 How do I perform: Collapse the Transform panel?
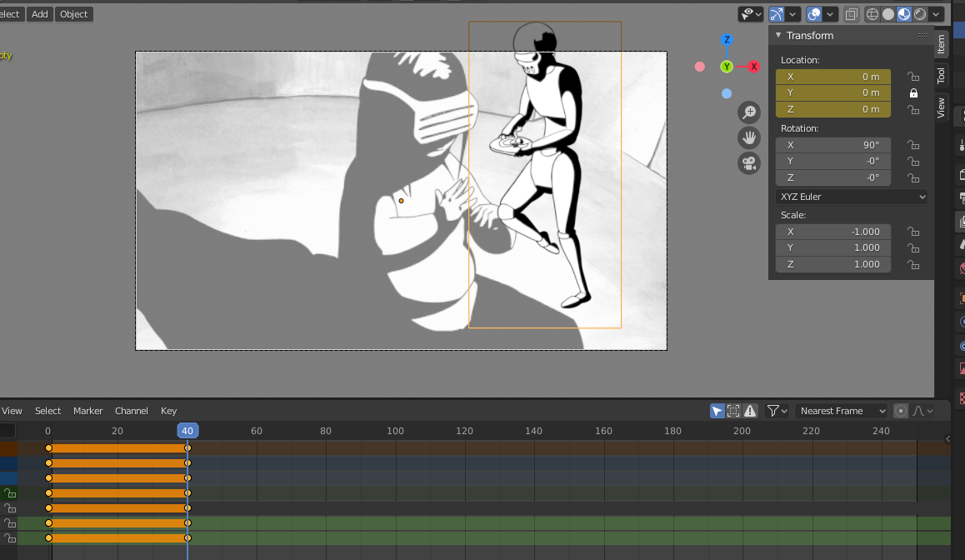pyautogui.click(x=778, y=36)
